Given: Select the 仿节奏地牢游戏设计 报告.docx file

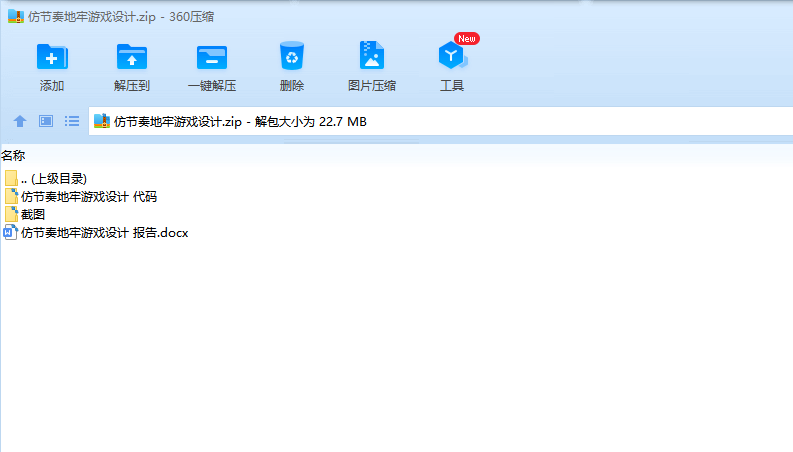Looking at the screenshot, I should click(96, 233).
